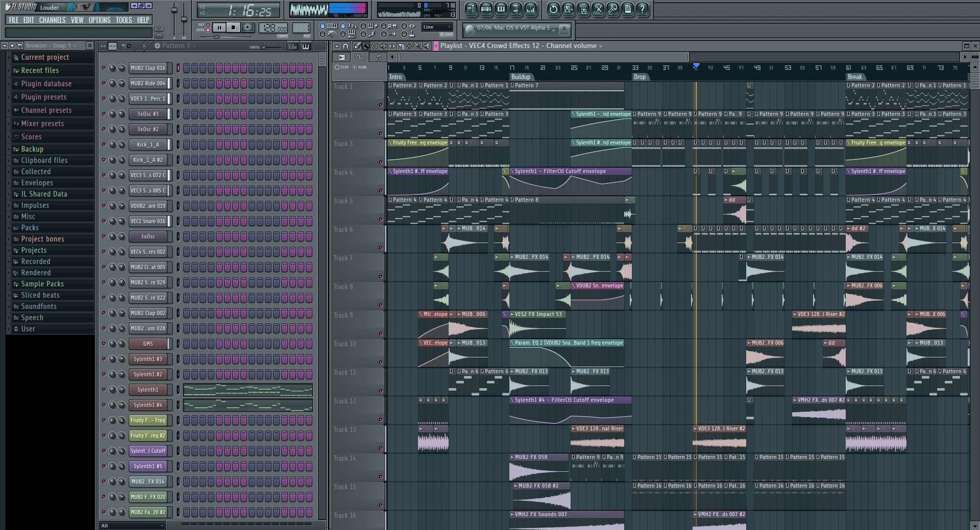Download the news item with arrow icon
The width and height of the screenshot is (980, 530).
click(x=564, y=30)
